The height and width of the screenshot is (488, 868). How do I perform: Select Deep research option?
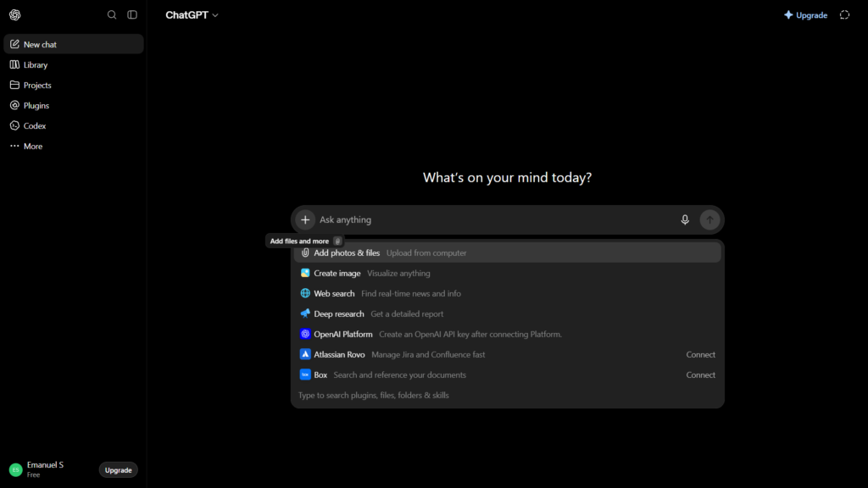click(x=508, y=313)
